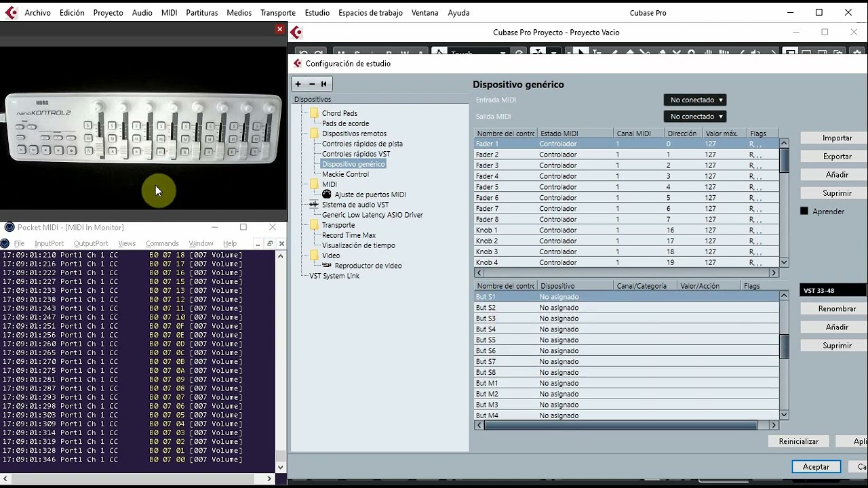Click the MIDI folder icon in tree
The height and width of the screenshot is (488, 868).
314,184
